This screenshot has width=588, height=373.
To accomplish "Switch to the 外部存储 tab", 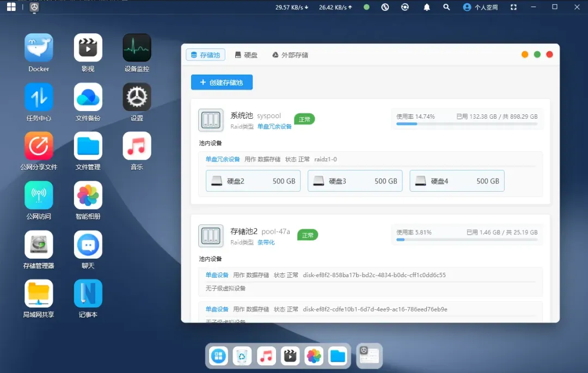I will click(x=290, y=55).
